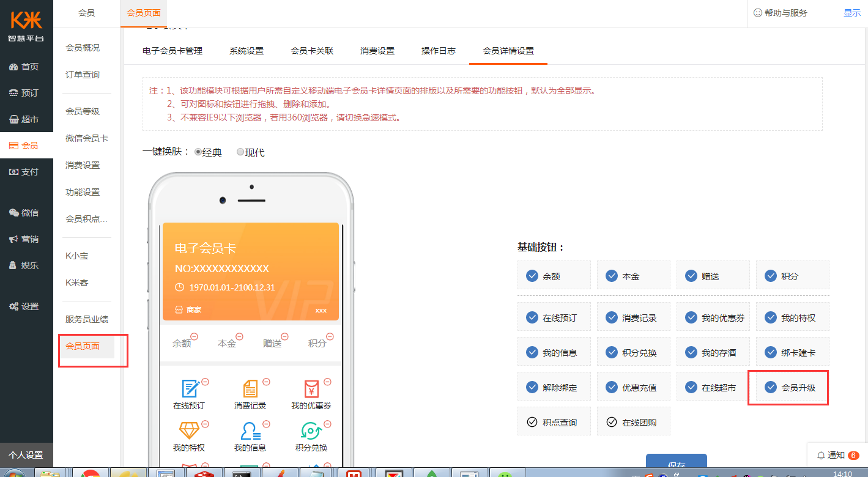
Task: Remove 余额 from phone preview using minus icon
Action: [x=194, y=336]
